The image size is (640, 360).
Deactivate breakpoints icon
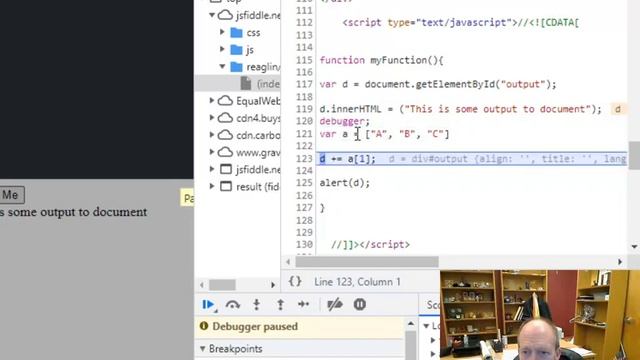(335, 304)
